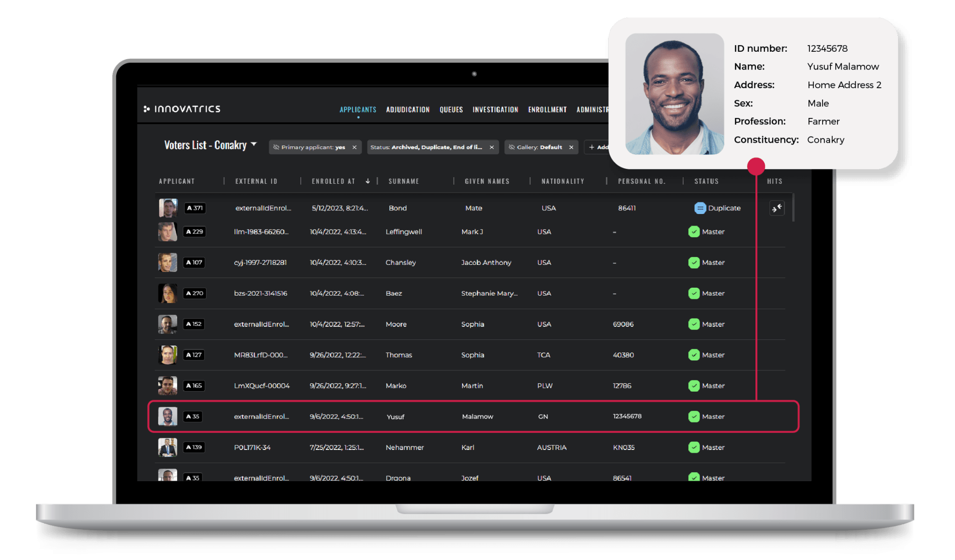Toggle visibility on the Primary applicant filter
The width and height of the screenshot is (955, 560).
[x=277, y=147]
